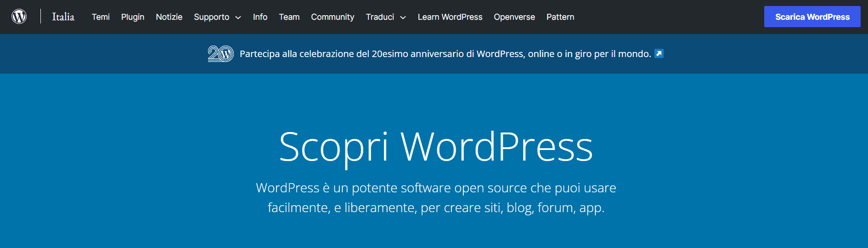Visit Learn WordPress link
868x248 pixels.
pos(450,17)
